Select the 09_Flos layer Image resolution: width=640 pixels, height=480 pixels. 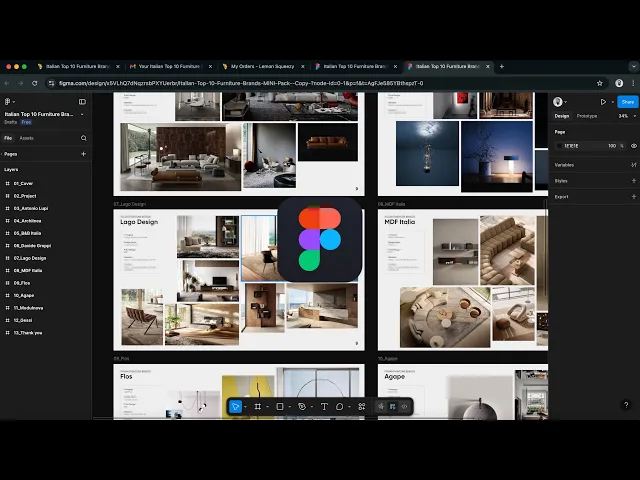[22, 283]
